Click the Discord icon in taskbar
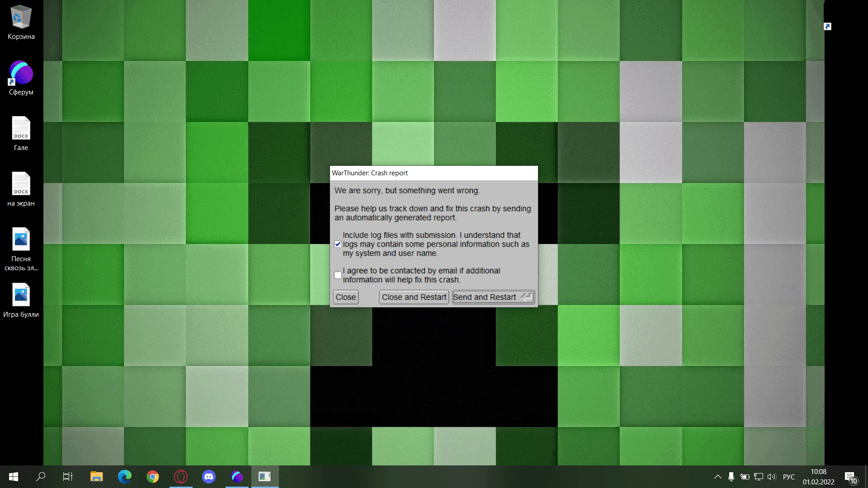Image resolution: width=868 pixels, height=488 pixels. [x=209, y=476]
